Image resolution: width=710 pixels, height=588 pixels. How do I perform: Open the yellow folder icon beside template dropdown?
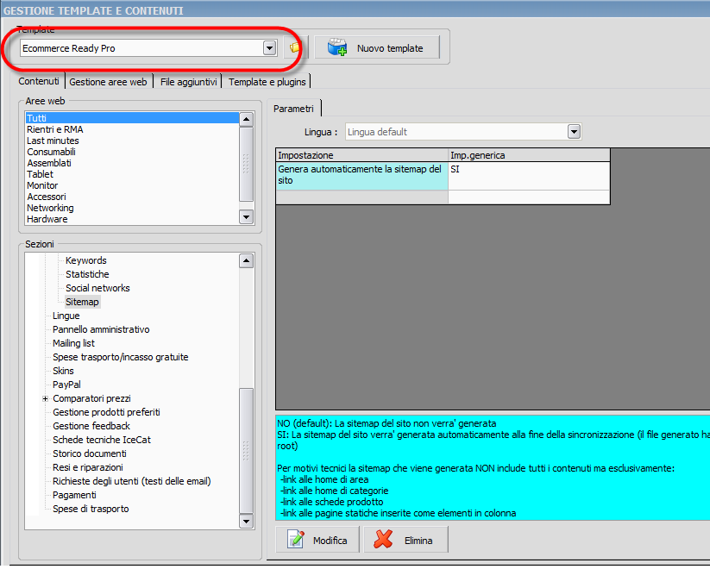coord(295,47)
